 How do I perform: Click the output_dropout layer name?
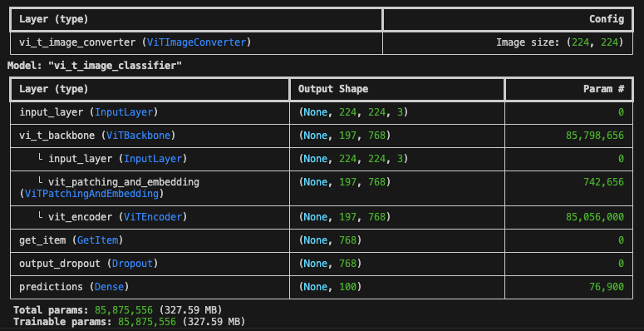(60, 264)
